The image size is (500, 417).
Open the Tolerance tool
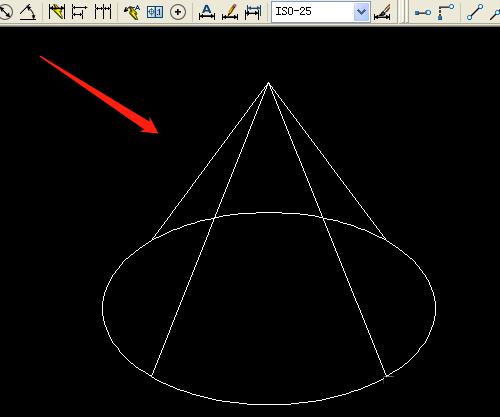click(155, 12)
